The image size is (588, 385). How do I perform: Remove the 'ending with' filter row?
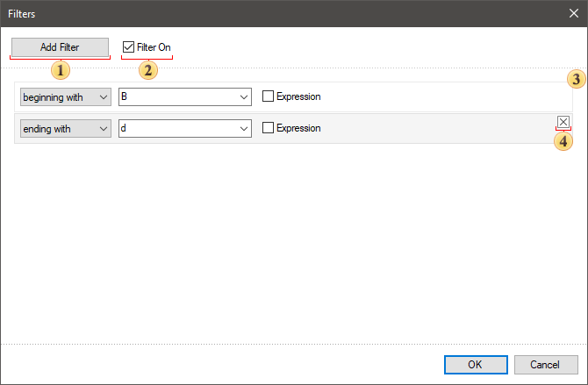[x=563, y=123]
